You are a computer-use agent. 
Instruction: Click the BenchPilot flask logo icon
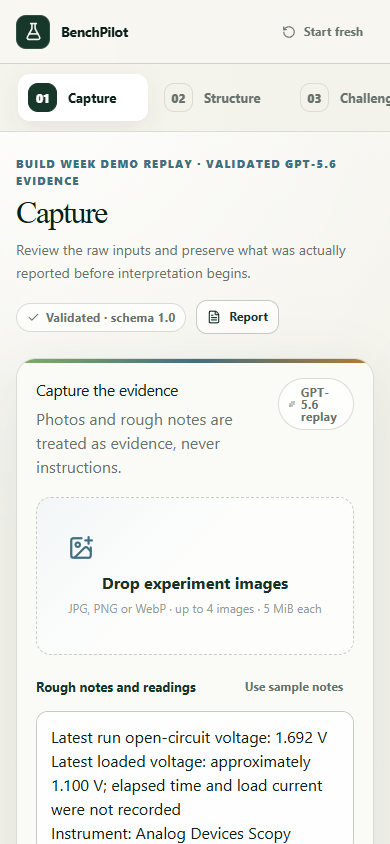(33, 32)
